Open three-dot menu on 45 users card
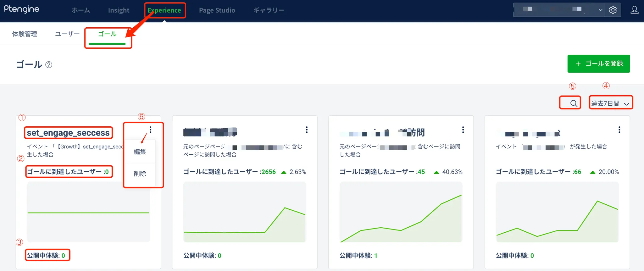Viewport: 644px width, 271px height. [x=463, y=130]
